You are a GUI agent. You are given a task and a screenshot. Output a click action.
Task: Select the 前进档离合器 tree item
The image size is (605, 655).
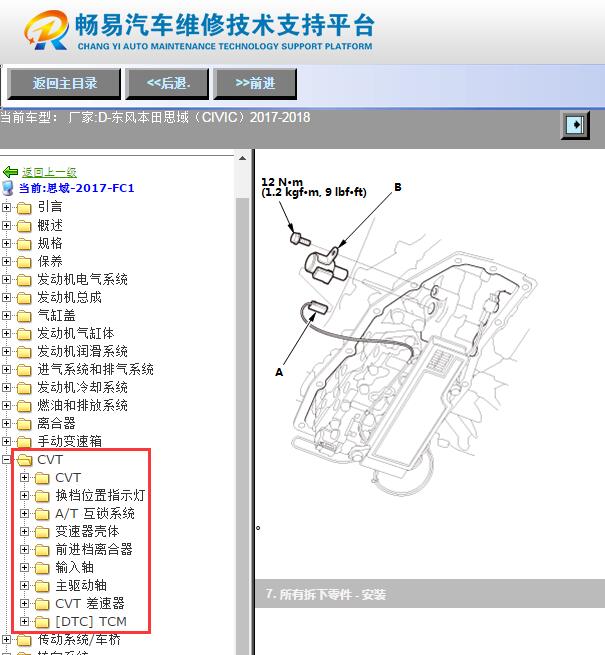click(94, 549)
